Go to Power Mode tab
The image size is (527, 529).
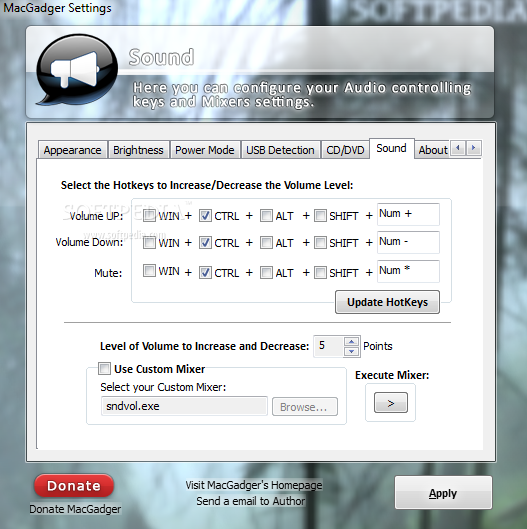click(x=205, y=150)
